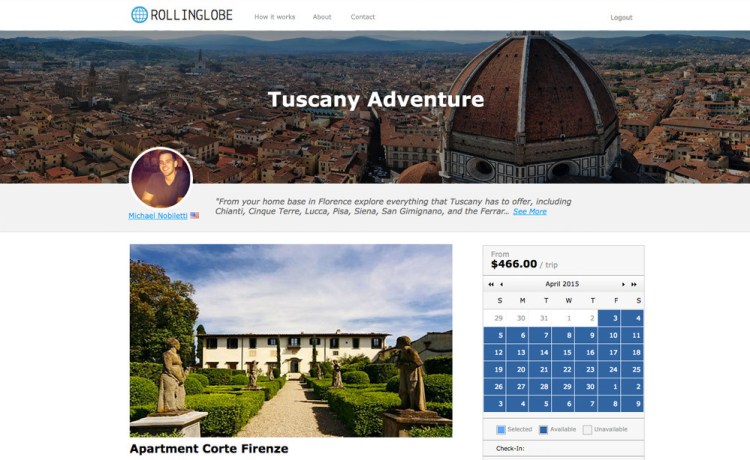Select April 3 on the calendar
This screenshot has height=460, width=750.
tap(609, 318)
